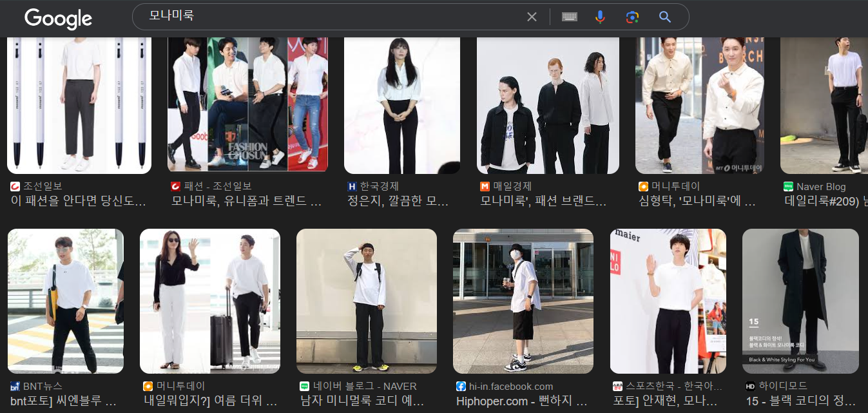
Task: Open link '남자 미니멀룩 코디 예'
Action: click(x=364, y=401)
